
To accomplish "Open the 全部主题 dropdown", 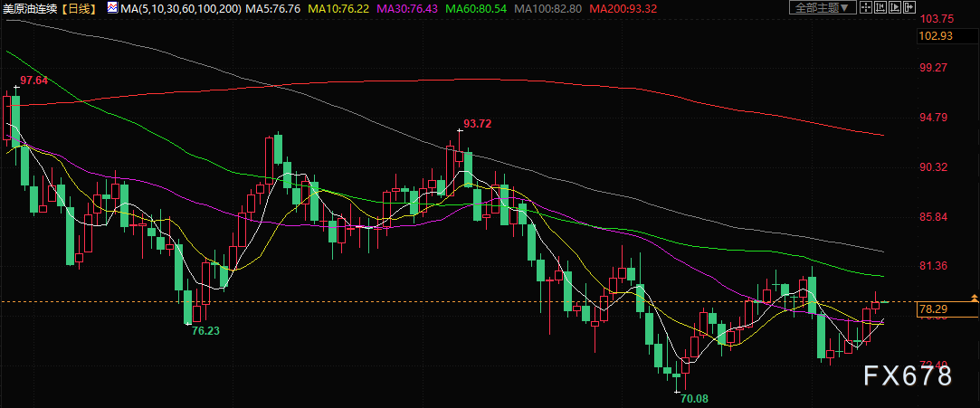I will (x=823, y=7).
